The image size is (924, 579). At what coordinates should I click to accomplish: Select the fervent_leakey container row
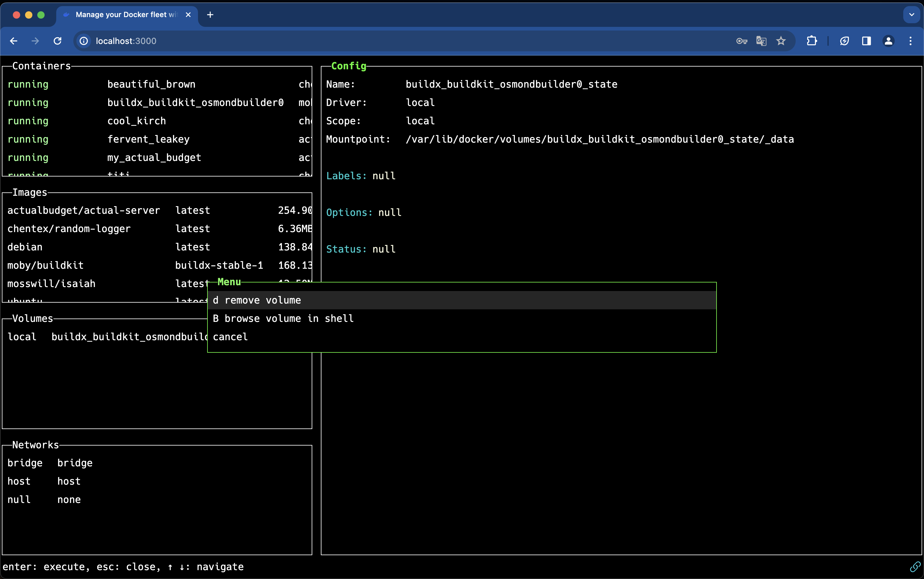click(148, 139)
